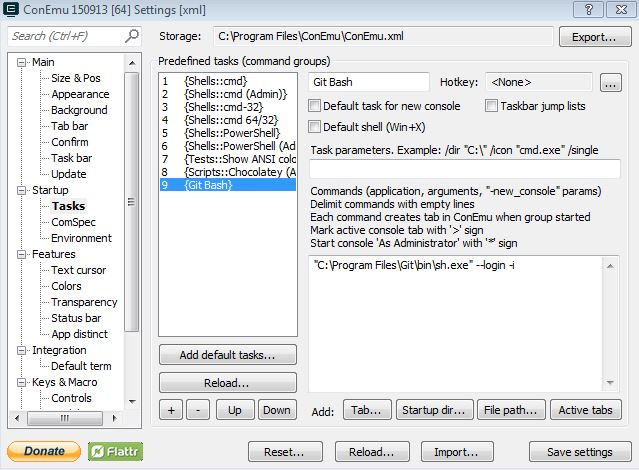Click the ConEmu title bar icon
The image size is (639, 470).
coord(10,9)
